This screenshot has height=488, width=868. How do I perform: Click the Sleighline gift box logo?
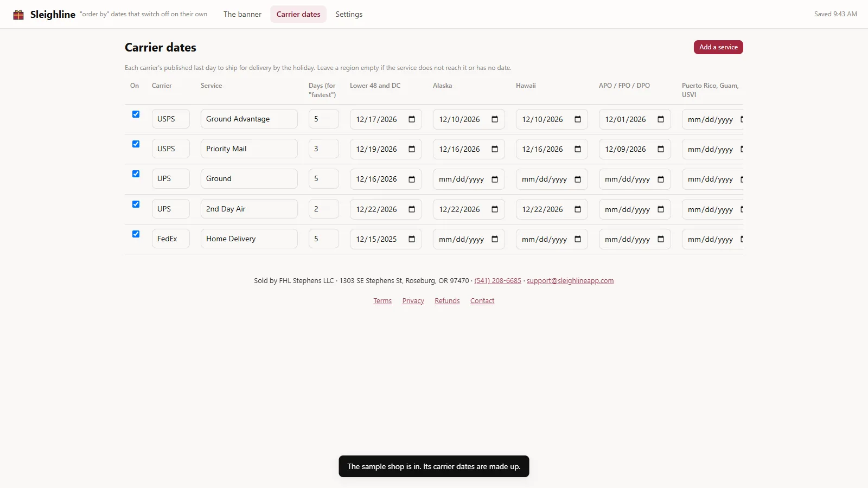point(18,15)
